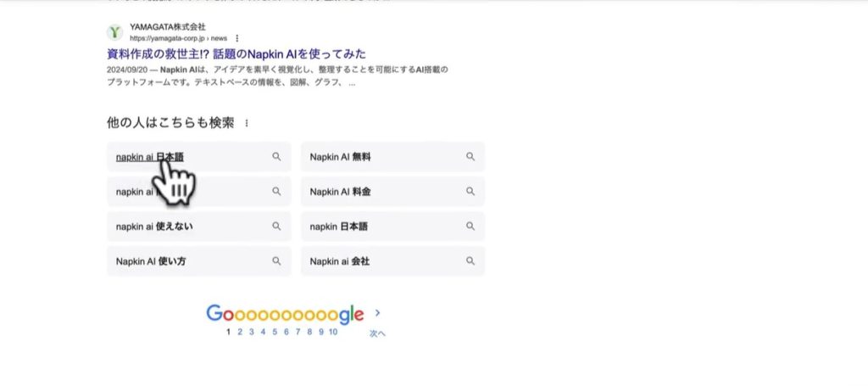Viewport: 868px width, 386px height.
Task: Click the magnifier icon on "napkin 日本語"
Action: point(470,227)
